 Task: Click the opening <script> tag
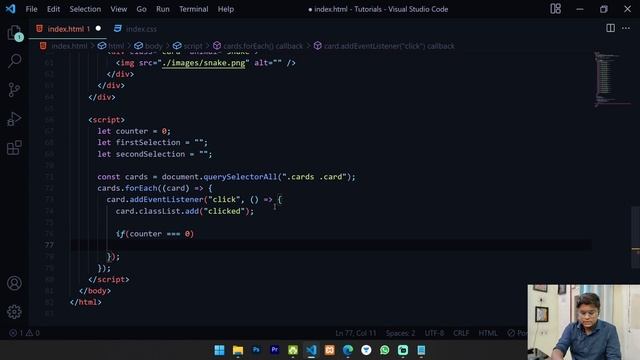pos(107,120)
